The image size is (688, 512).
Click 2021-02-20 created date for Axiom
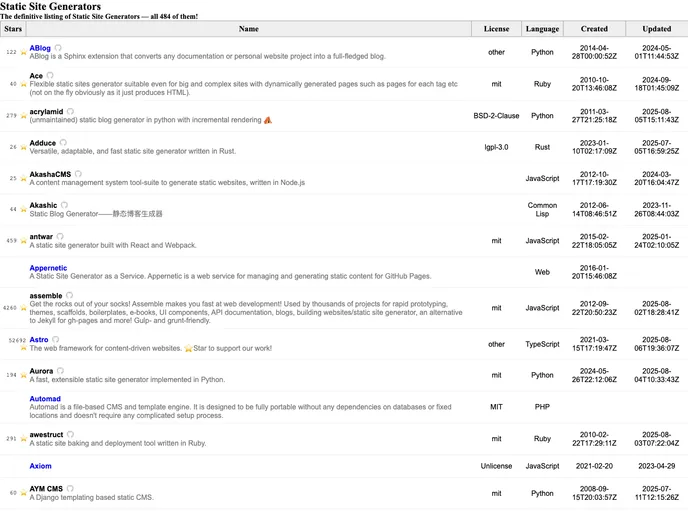[594, 466]
